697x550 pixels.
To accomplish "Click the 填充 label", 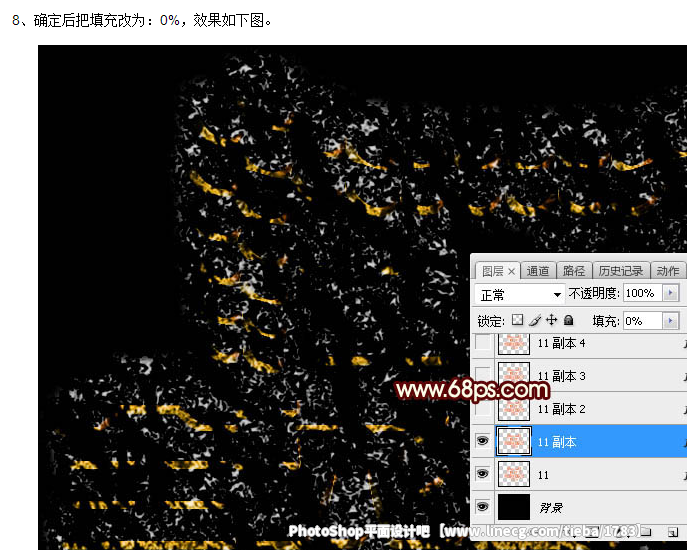I will [606, 321].
